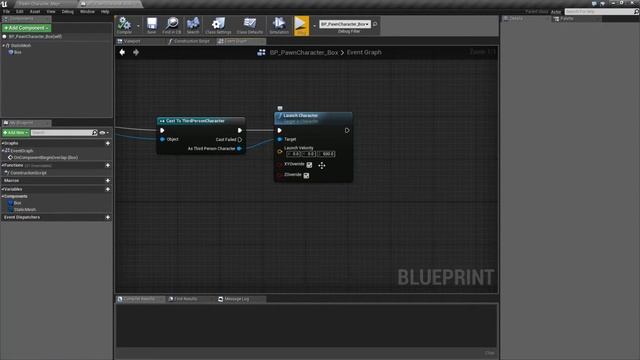Click the Cast node input execution pin
Screen dimensions: 640x360
162,131
